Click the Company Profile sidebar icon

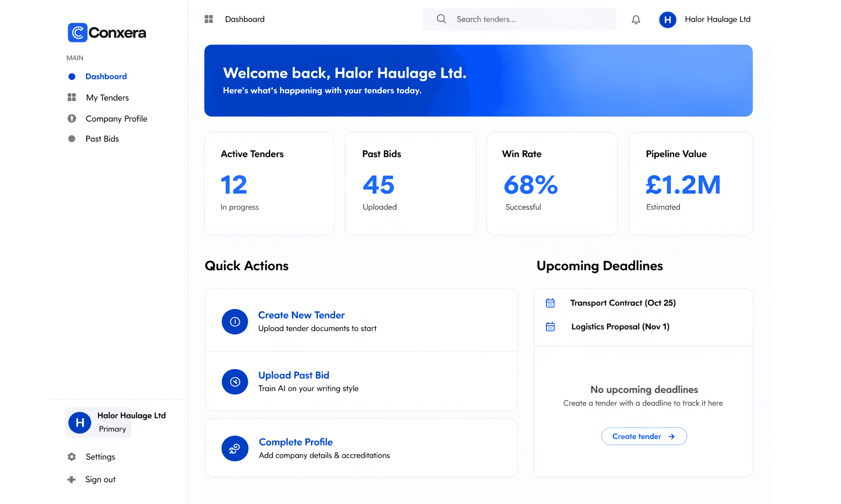click(72, 118)
